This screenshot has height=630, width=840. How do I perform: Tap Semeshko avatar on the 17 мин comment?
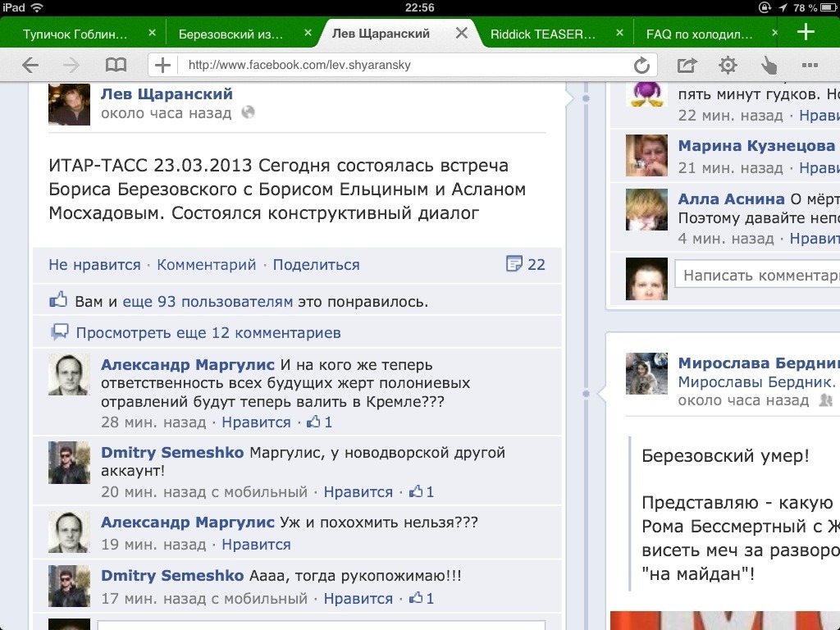(x=69, y=586)
